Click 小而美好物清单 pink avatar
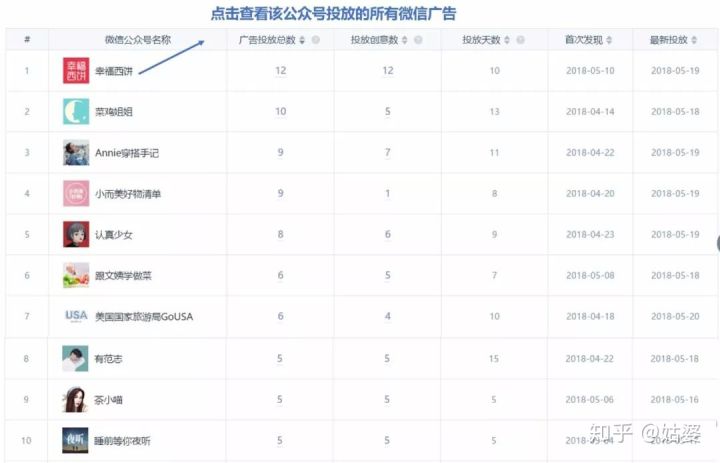The width and height of the screenshot is (720, 463). click(76, 193)
